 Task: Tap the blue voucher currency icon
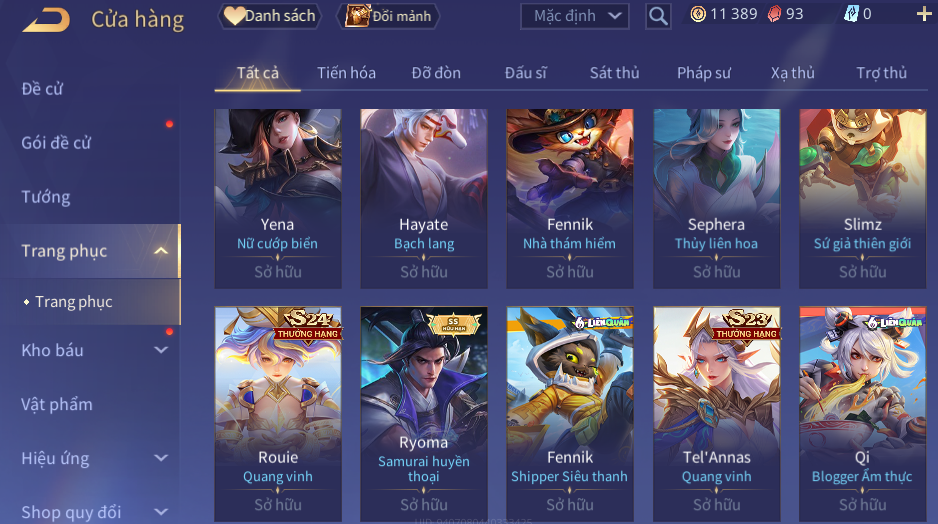pos(851,14)
